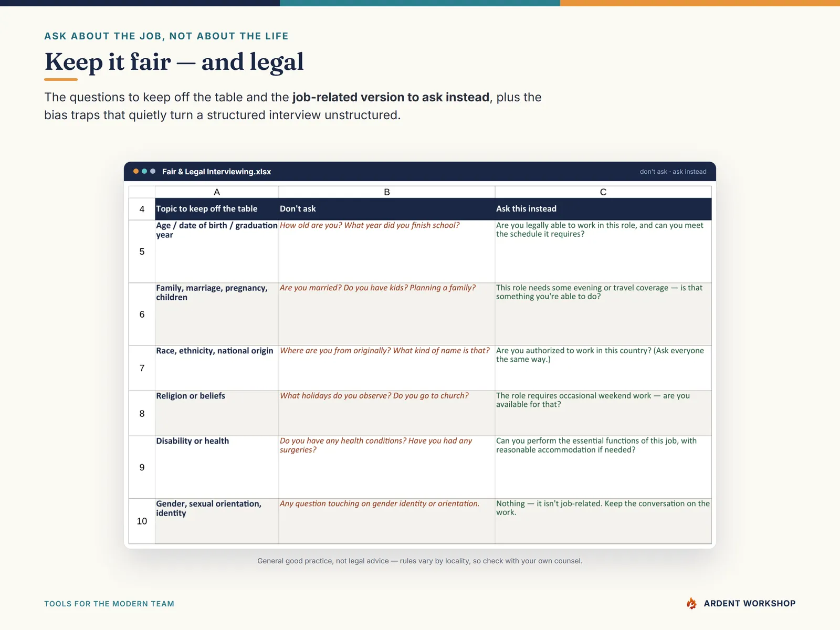
Task: Select cell 'Family, marriage, pregnancy, children'
Action: click(x=217, y=314)
